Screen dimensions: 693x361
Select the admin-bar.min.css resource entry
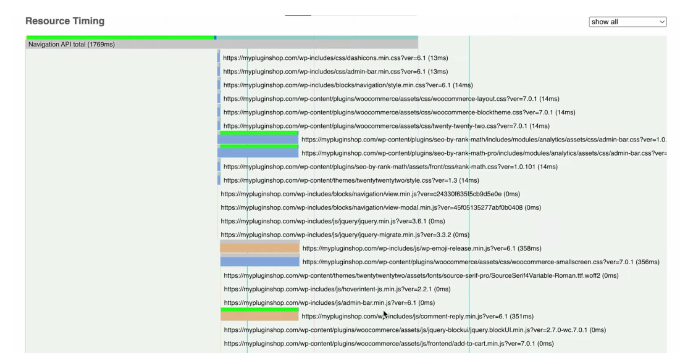(335, 72)
